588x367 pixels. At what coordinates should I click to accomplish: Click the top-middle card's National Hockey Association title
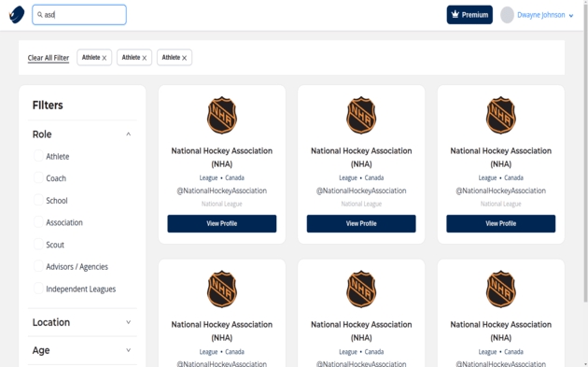[361, 157]
